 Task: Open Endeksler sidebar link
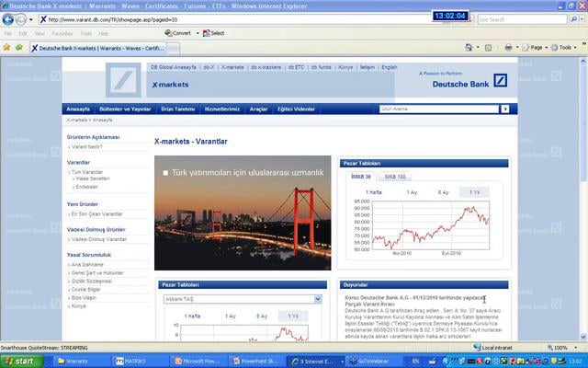87,187
